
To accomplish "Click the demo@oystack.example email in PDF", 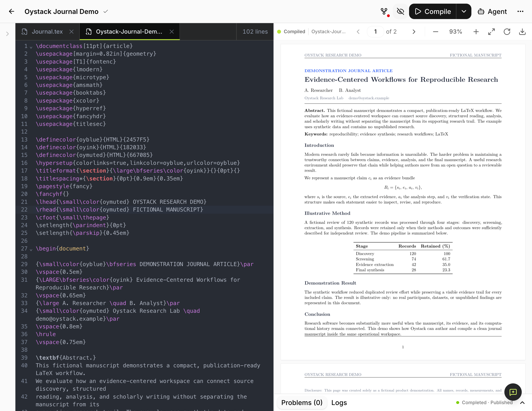I will click(369, 98).
